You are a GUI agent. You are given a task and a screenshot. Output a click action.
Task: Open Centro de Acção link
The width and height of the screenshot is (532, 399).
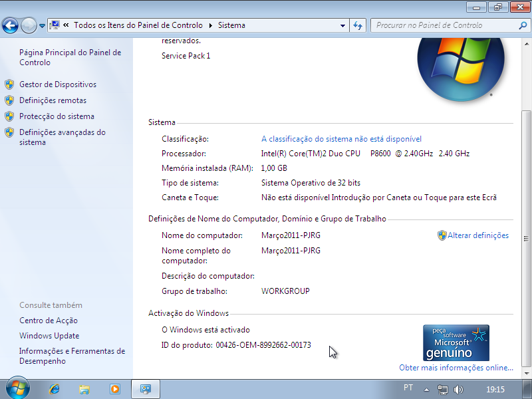pyautogui.click(x=49, y=321)
